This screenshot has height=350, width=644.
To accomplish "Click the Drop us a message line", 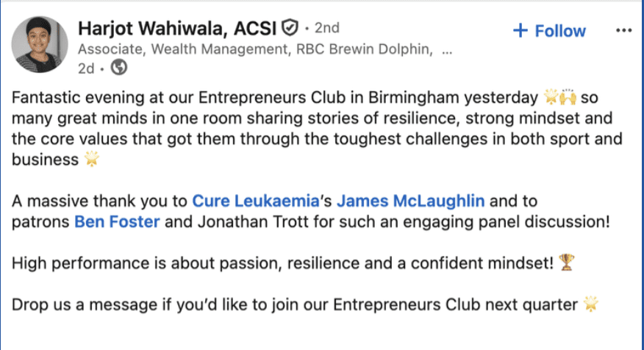I will pos(294,304).
